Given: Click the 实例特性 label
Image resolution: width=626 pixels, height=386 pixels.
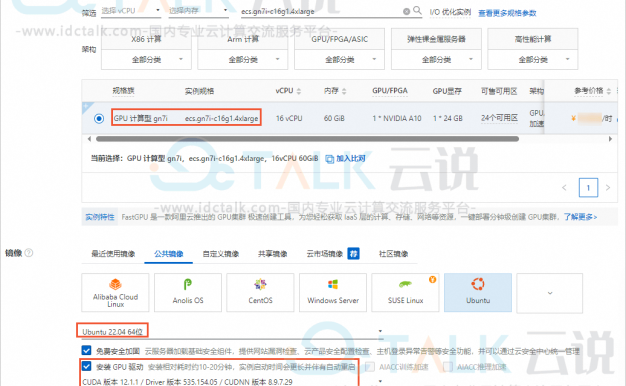Looking at the screenshot, I should (x=100, y=217).
